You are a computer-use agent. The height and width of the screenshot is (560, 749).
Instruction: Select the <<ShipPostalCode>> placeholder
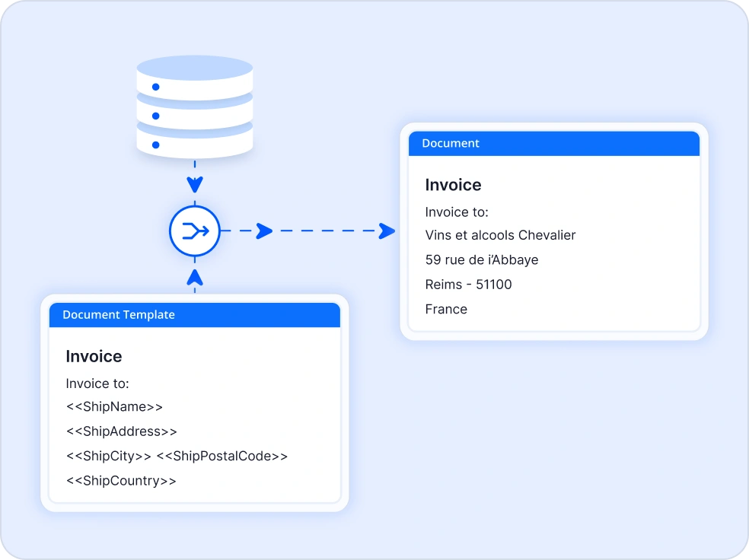(x=222, y=457)
